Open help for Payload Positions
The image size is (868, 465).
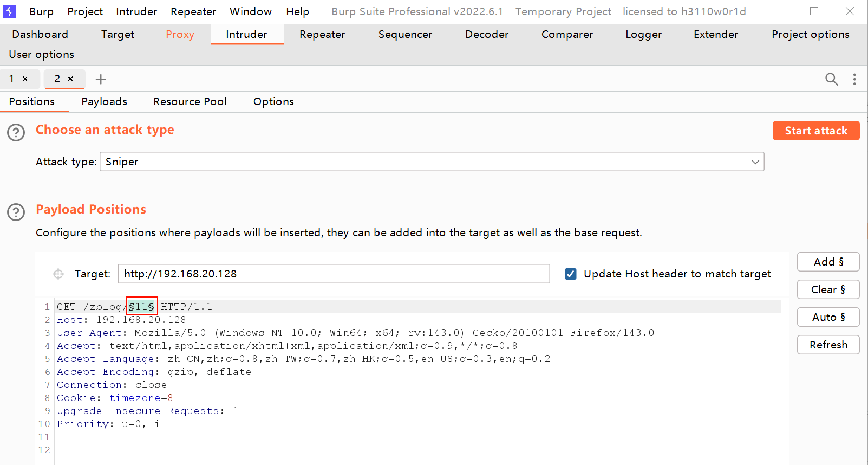pos(16,212)
